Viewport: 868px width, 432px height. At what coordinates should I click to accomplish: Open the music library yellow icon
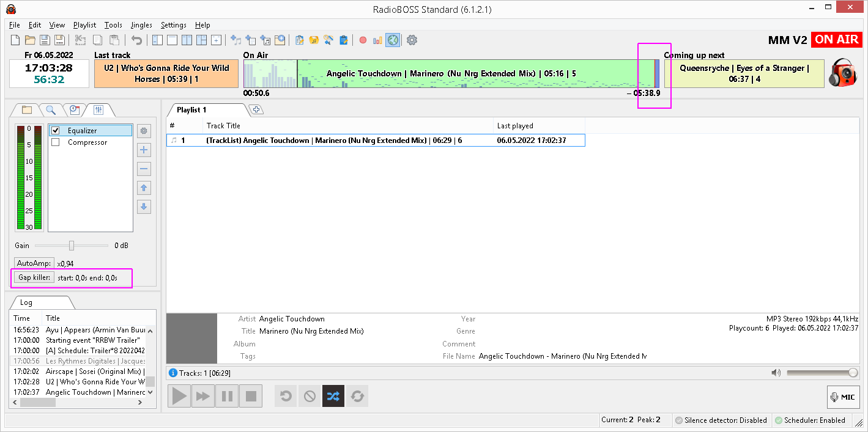point(314,40)
